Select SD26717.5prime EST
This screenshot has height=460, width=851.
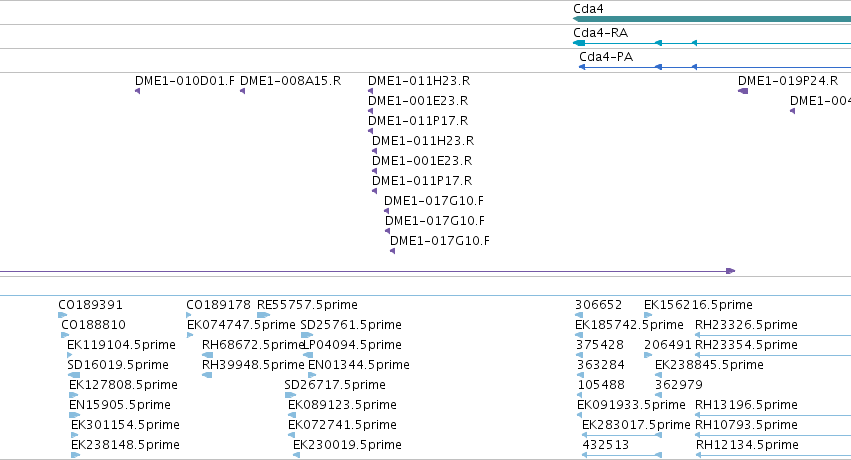point(335,385)
